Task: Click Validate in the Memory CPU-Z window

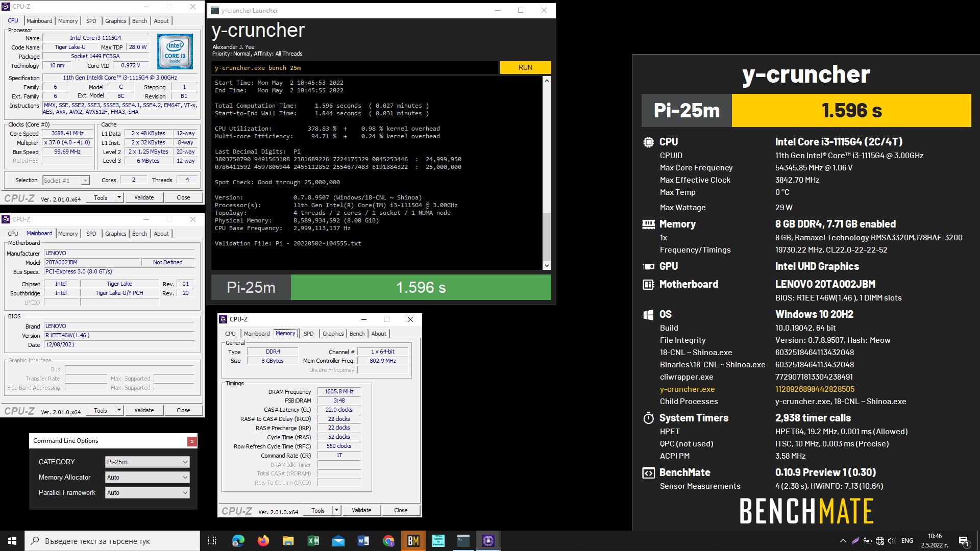Action: [361, 510]
